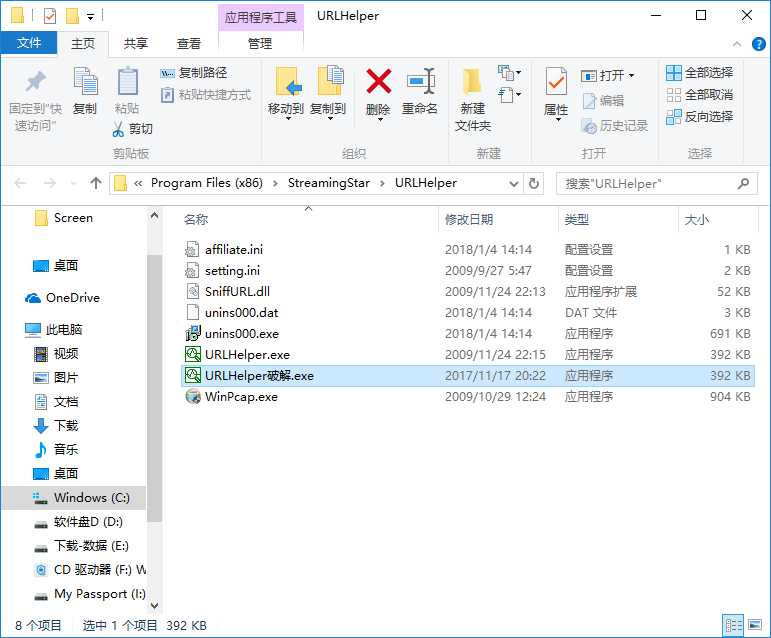The width and height of the screenshot is (771, 638).
Task: Pin to Quick access icon
Action: point(35,82)
